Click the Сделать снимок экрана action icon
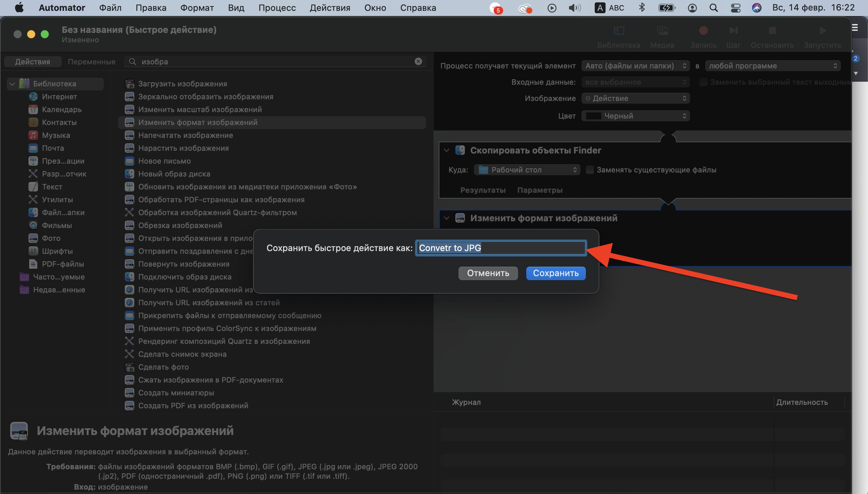The image size is (868, 494). (129, 354)
